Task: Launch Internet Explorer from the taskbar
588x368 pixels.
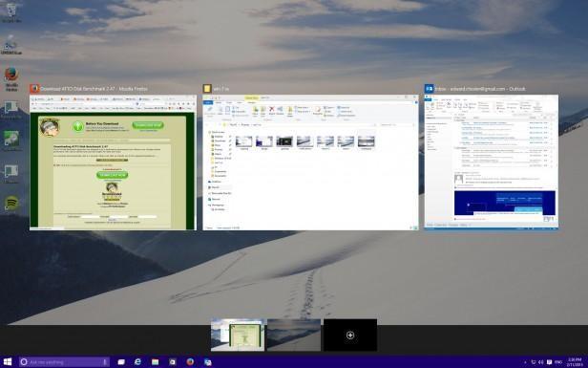Action: coord(138,362)
